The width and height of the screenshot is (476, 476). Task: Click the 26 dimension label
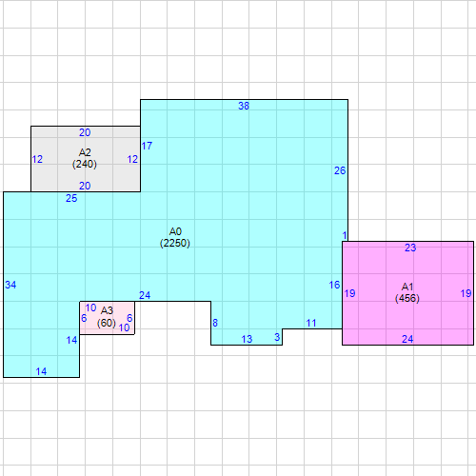click(340, 170)
